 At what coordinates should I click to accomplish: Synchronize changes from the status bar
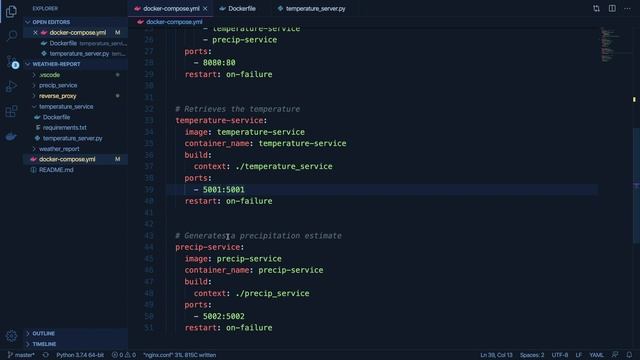pyautogui.click(x=46, y=355)
